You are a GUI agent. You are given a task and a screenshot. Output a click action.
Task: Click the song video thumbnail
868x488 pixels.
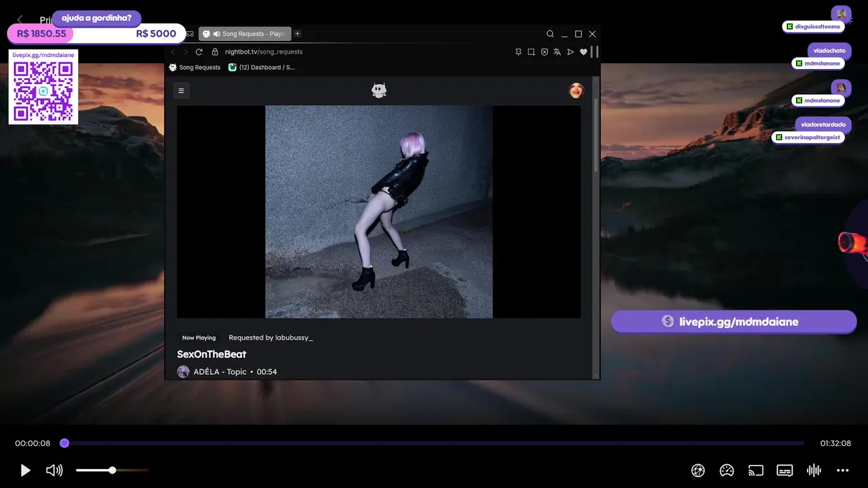coord(379,211)
